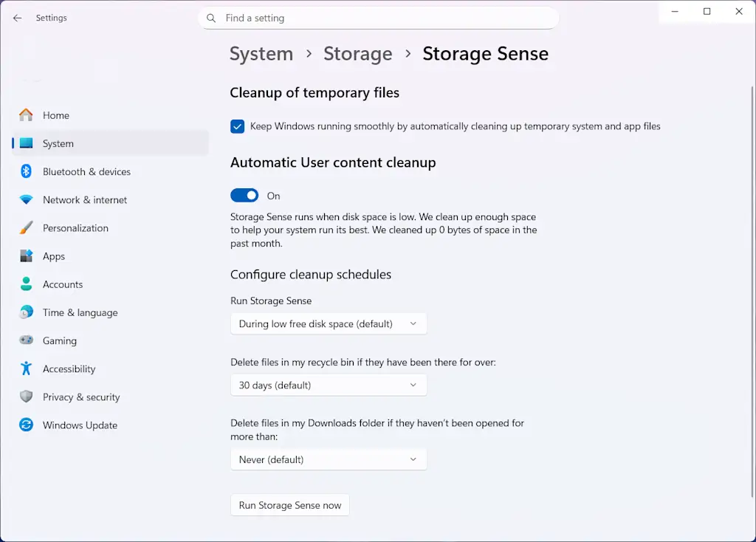Click the Gaming controller icon

(x=27, y=340)
